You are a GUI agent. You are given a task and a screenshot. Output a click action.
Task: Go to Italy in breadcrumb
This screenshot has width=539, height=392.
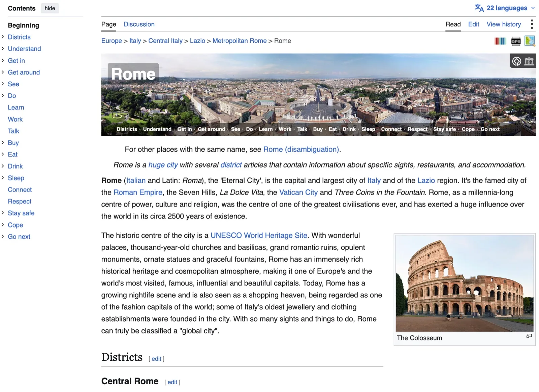coord(135,41)
